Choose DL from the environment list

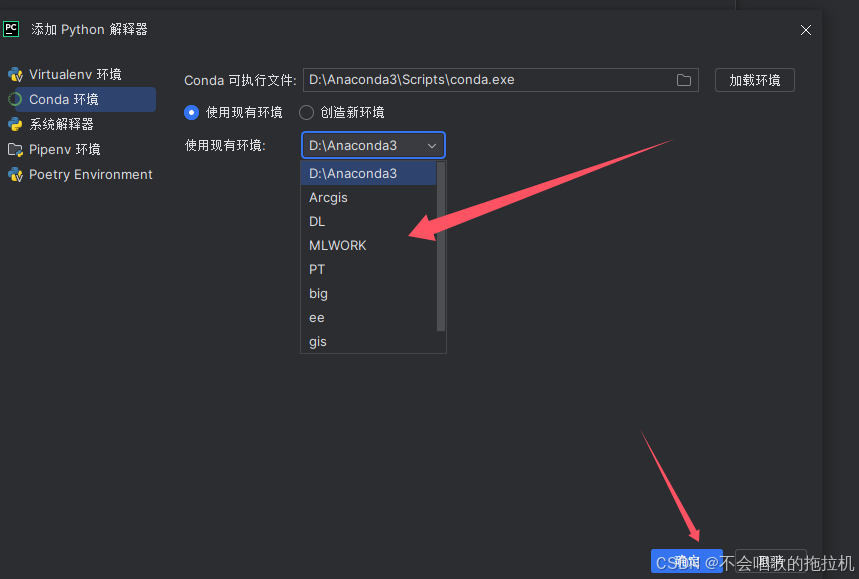tap(368, 221)
